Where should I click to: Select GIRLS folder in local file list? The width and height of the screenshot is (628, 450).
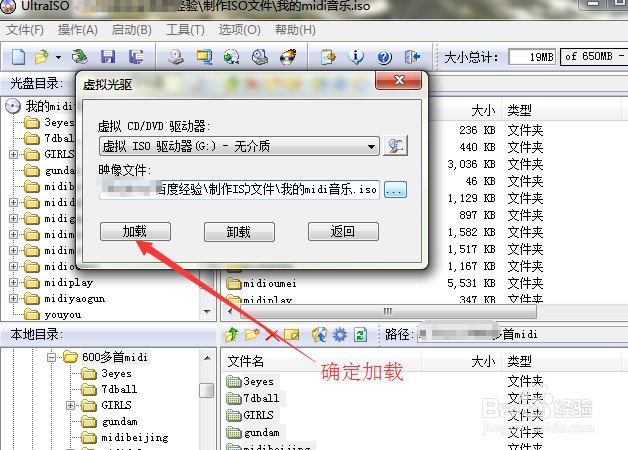[258, 415]
